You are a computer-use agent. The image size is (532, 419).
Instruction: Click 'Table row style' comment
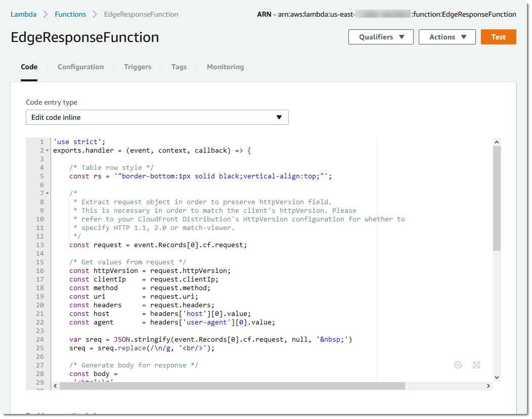(112, 167)
